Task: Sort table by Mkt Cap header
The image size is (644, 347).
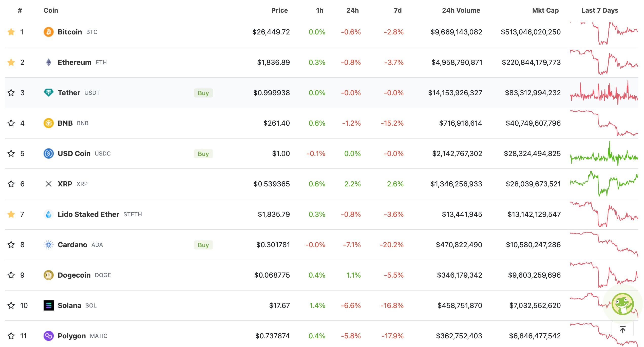Action: [545, 10]
